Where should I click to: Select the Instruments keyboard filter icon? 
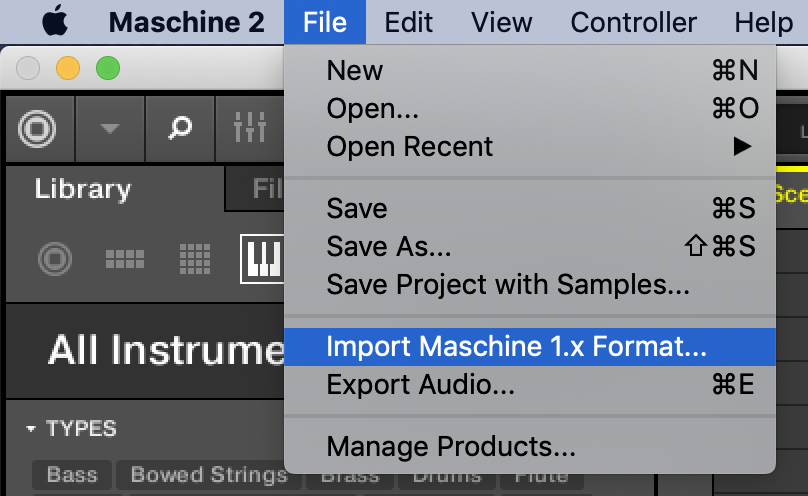pyautogui.click(x=263, y=260)
